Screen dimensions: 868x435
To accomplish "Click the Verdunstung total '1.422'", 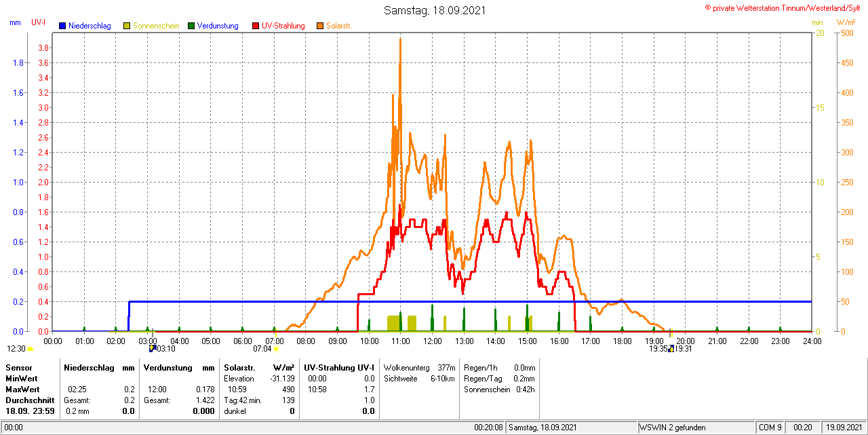I will point(205,400).
